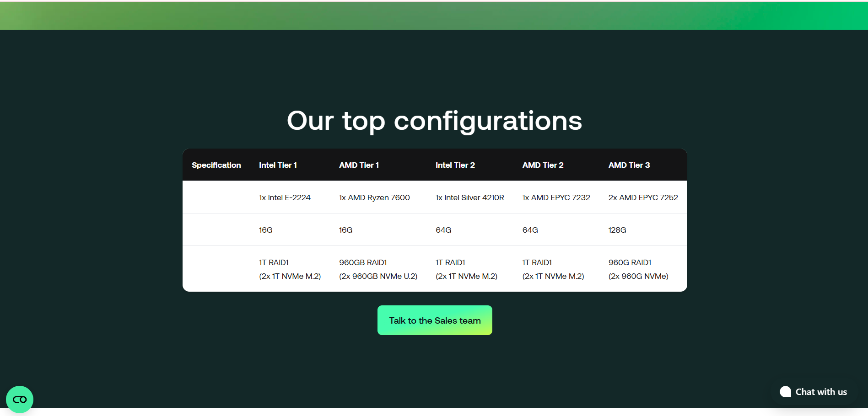Click the white chat bubble icon
Image resolution: width=868 pixels, height=416 pixels.
coord(785,392)
